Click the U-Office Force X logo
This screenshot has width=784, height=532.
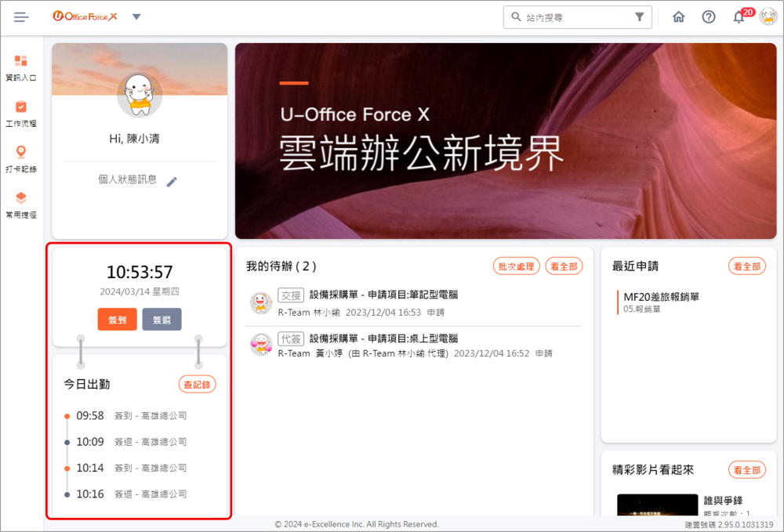click(x=85, y=16)
